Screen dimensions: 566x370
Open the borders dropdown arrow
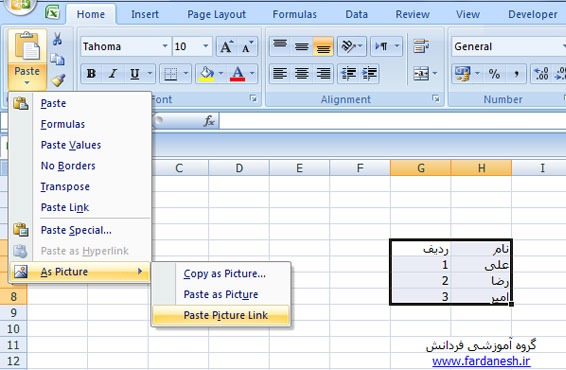pos(186,74)
